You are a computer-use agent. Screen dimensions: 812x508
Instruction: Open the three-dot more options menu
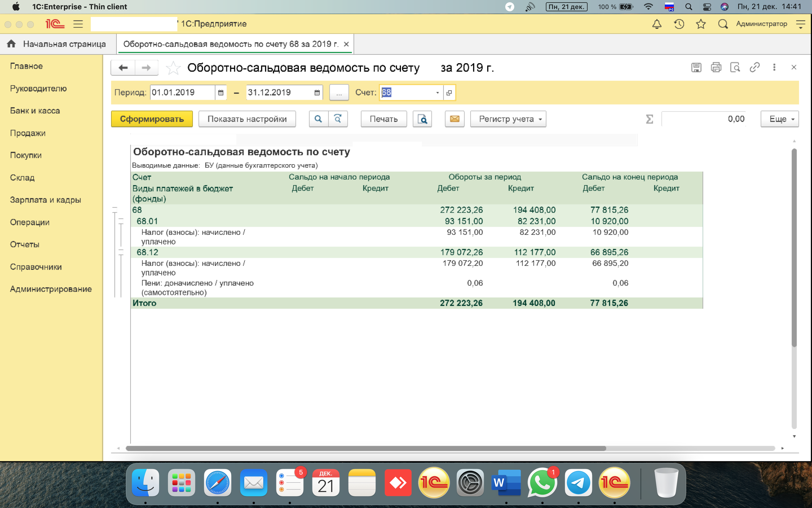click(x=775, y=67)
